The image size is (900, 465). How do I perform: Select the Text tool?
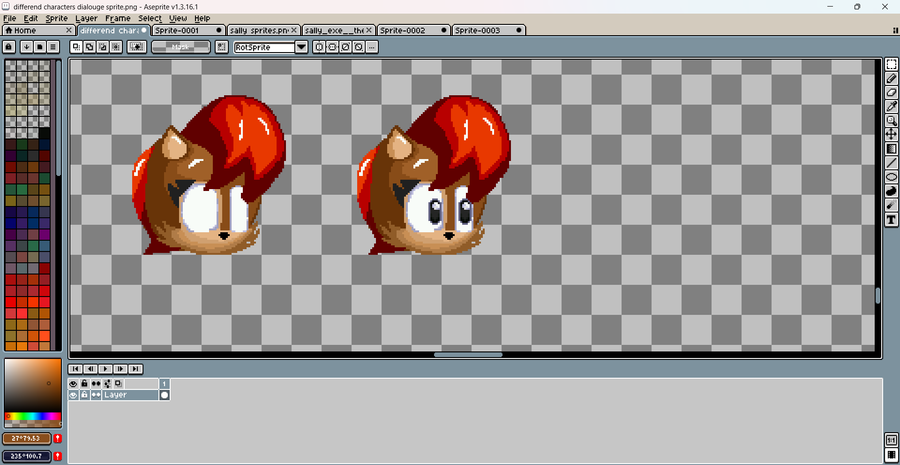coord(891,219)
